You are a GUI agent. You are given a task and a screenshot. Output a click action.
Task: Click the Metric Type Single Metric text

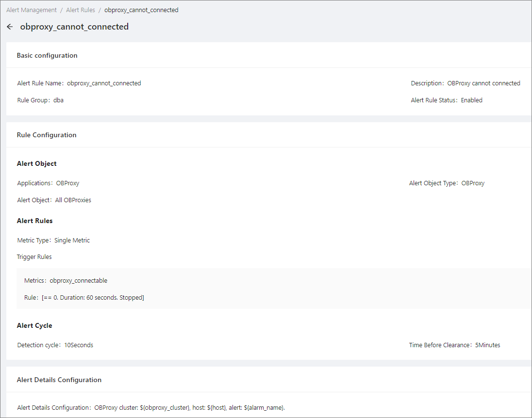[72, 241]
